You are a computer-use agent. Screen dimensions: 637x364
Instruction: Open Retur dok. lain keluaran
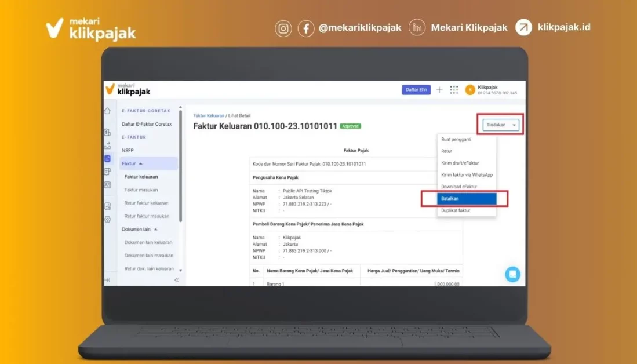[x=149, y=268]
